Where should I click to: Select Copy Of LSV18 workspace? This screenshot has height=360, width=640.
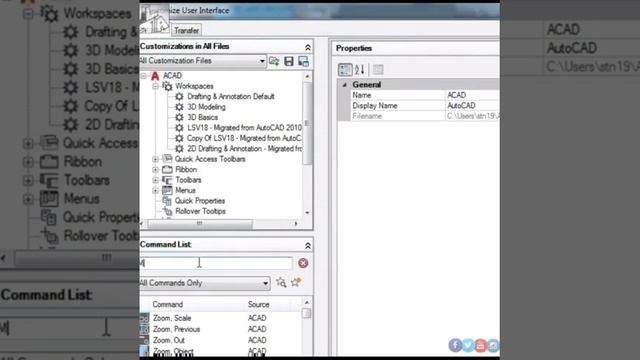pos(244,138)
